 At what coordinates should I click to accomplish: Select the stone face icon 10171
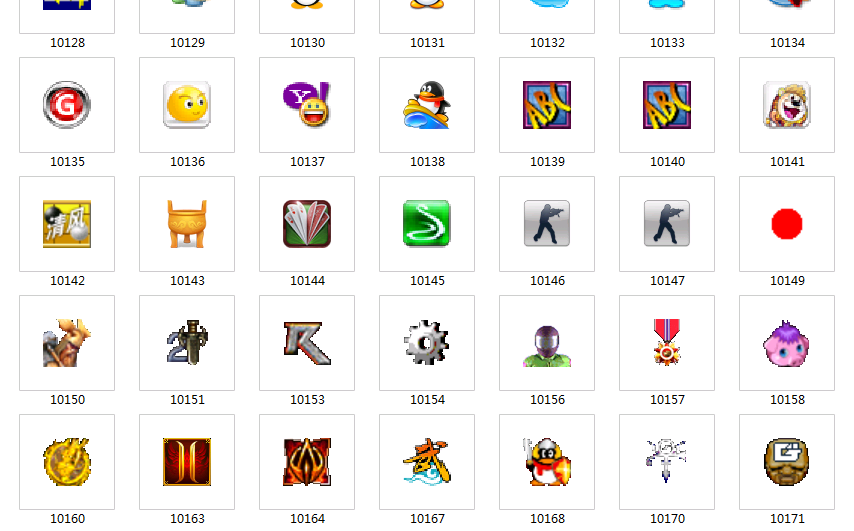pos(786,462)
